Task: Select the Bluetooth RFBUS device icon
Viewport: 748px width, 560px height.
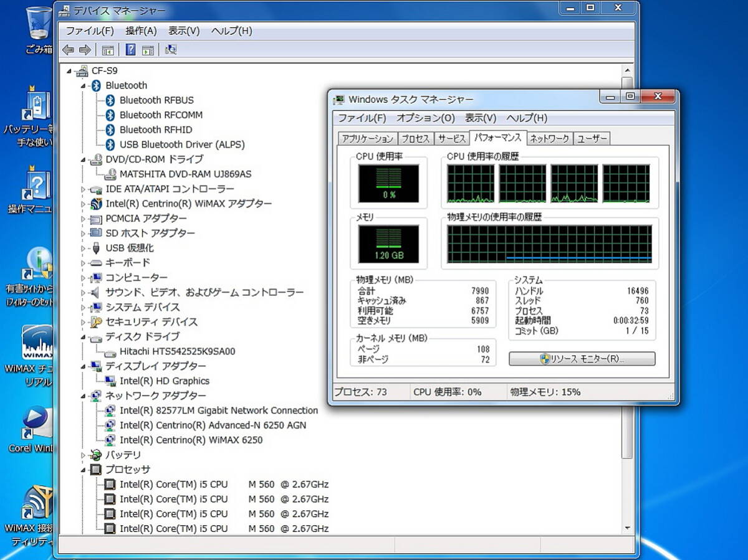Action: [110, 100]
